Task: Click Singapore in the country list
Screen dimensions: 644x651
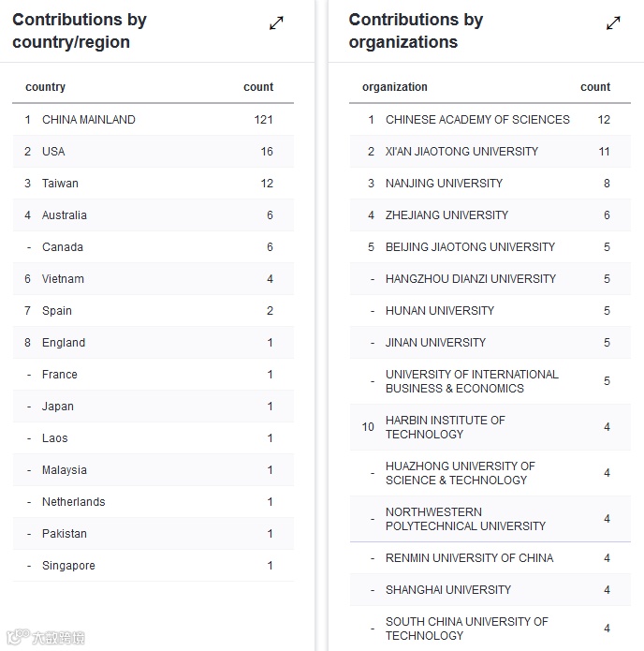Action: [68, 566]
